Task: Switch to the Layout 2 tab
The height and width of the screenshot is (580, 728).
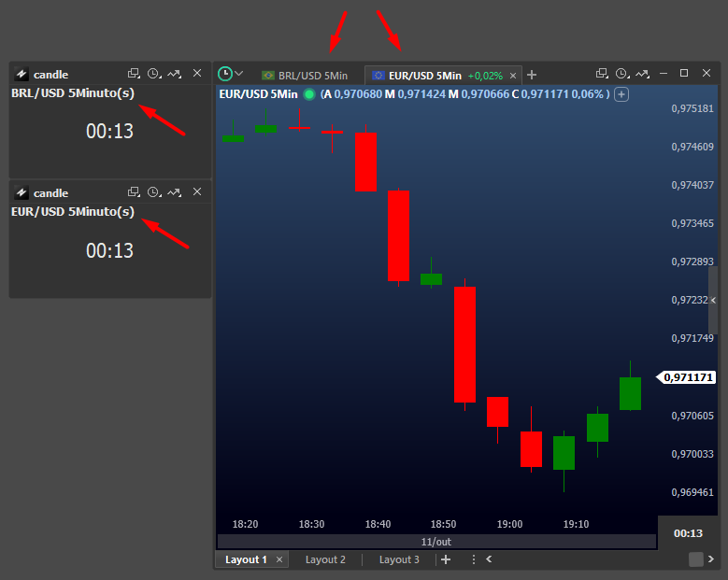Action: click(325, 559)
